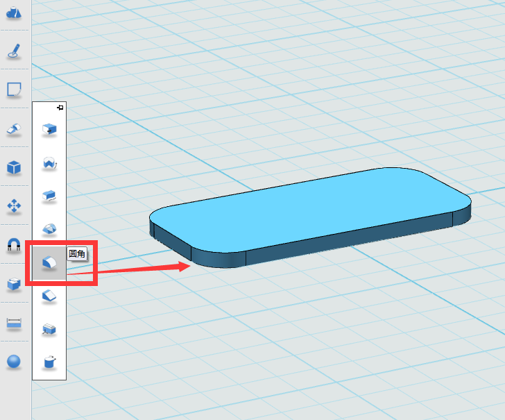
Task: Select the move arrows basic edit tool
Action: pyautogui.click(x=14, y=205)
